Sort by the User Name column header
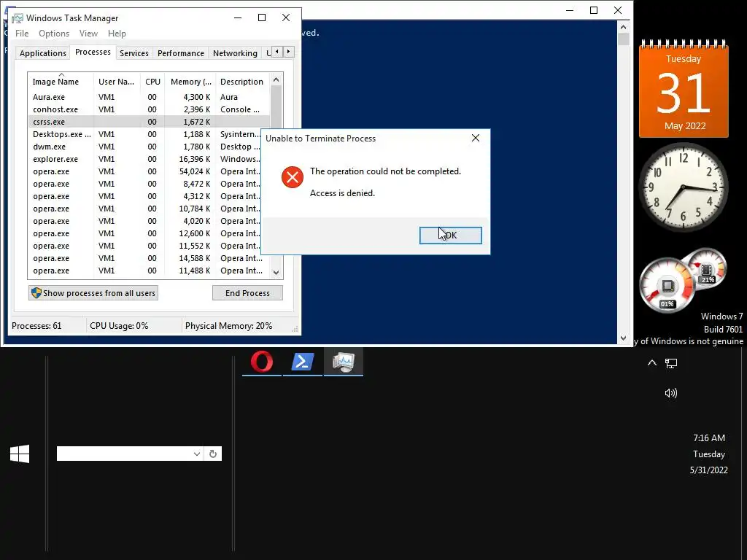This screenshot has width=747, height=560. 117,82
